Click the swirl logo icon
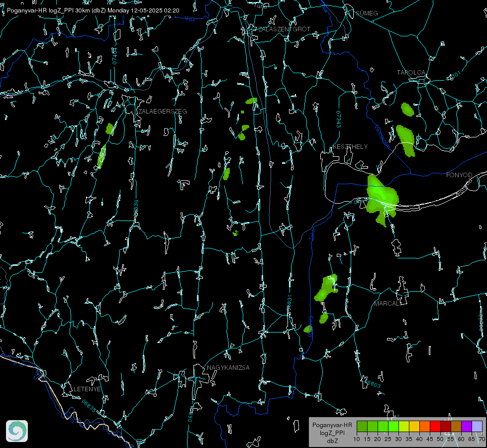 (17, 431)
